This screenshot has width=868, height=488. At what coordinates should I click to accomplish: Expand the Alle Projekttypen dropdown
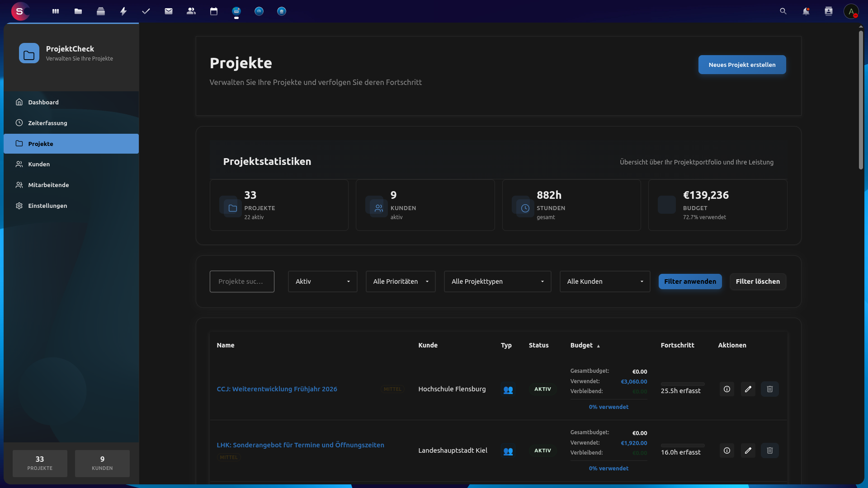[497, 281]
